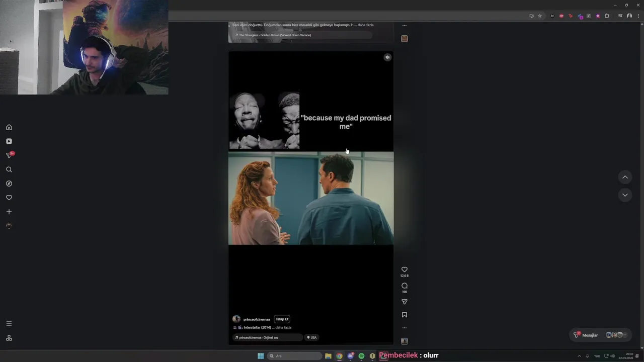Open Chrome profile avatar
The height and width of the screenshot is (362, 644).
coord(629,16)
